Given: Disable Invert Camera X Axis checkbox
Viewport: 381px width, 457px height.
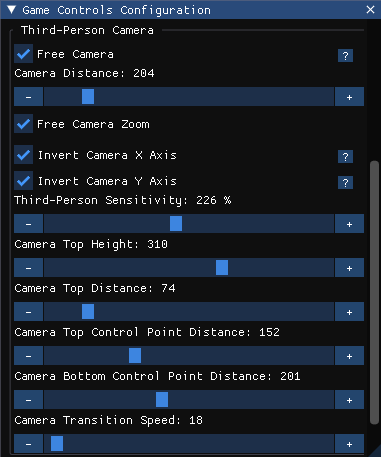Looking at the screenshot, I should tap(23, 155).
